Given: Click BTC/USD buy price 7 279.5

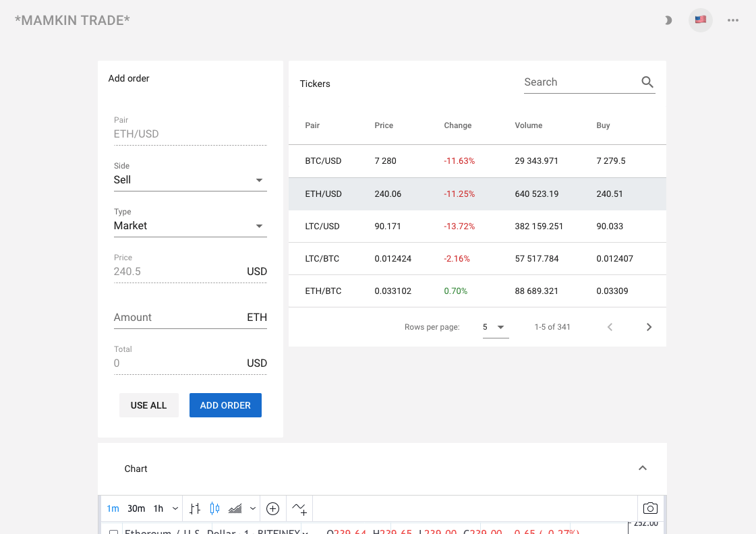Looking at the screenshot, I should 611,161.
